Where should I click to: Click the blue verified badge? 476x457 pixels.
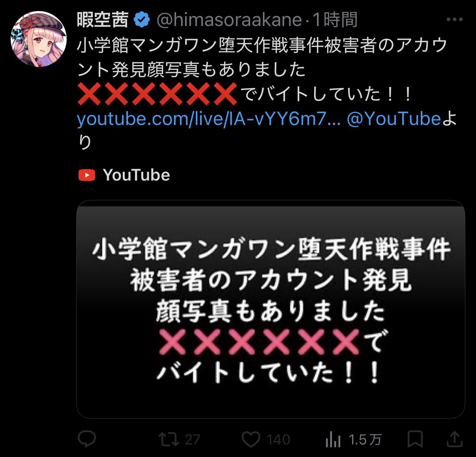point(142,20)
